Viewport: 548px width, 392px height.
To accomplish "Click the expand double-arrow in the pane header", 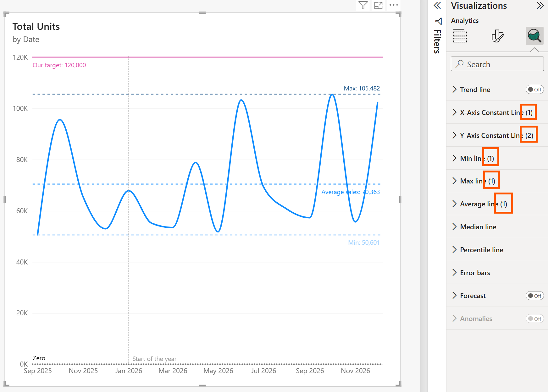I will 540,5.
